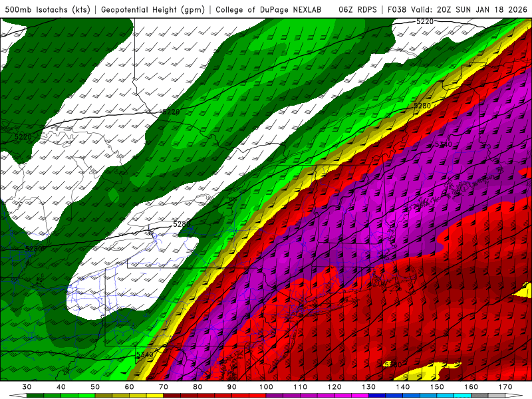The image size is (532, 399).
Task: Click the '150' value on the color bar scale
Action: [437, 387]
